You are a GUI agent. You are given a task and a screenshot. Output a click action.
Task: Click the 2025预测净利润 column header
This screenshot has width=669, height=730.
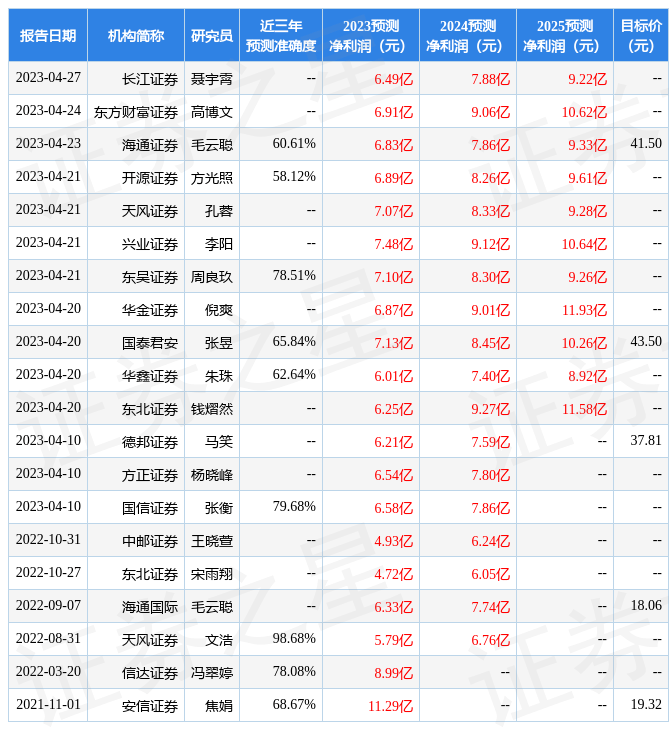click(565, 35)
